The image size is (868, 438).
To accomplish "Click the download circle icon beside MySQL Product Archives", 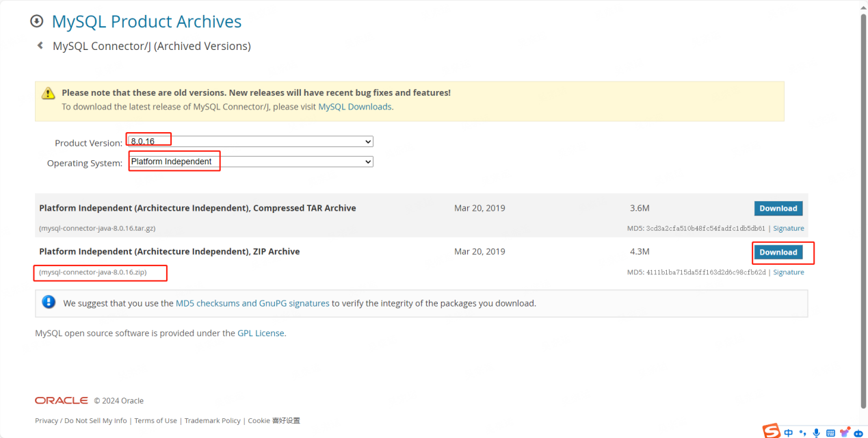I will coord(36,21).
